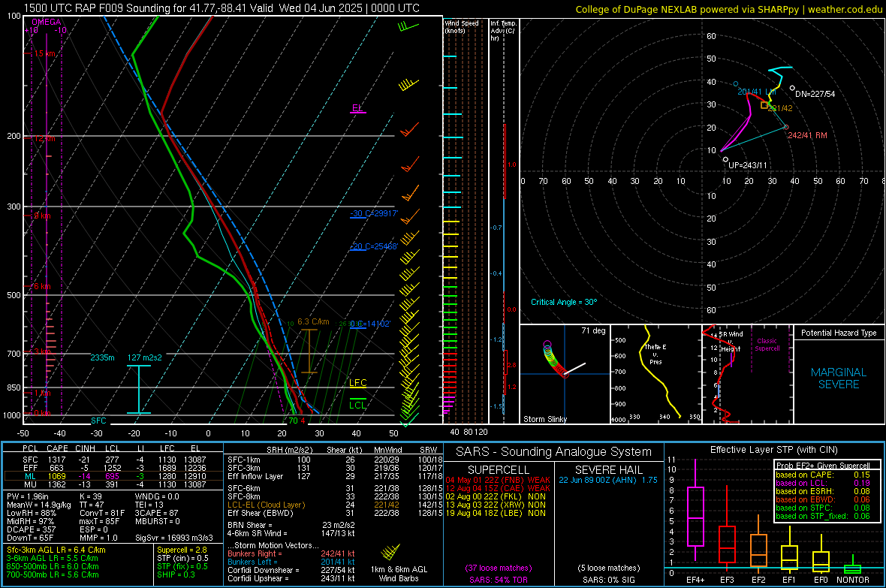Viewport: 886px width, 588px height.
Task: Select the EFF parcel row in the parcel table
Action: pyautogui.click(x=113, y=468)
